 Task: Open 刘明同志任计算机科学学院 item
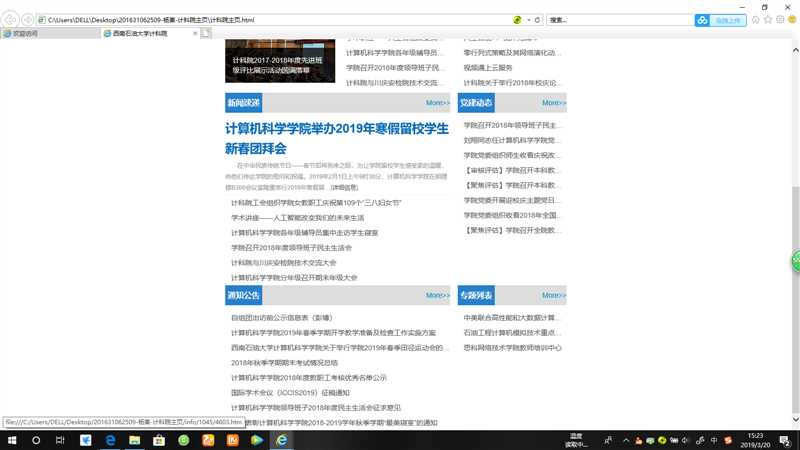point(512,140)
